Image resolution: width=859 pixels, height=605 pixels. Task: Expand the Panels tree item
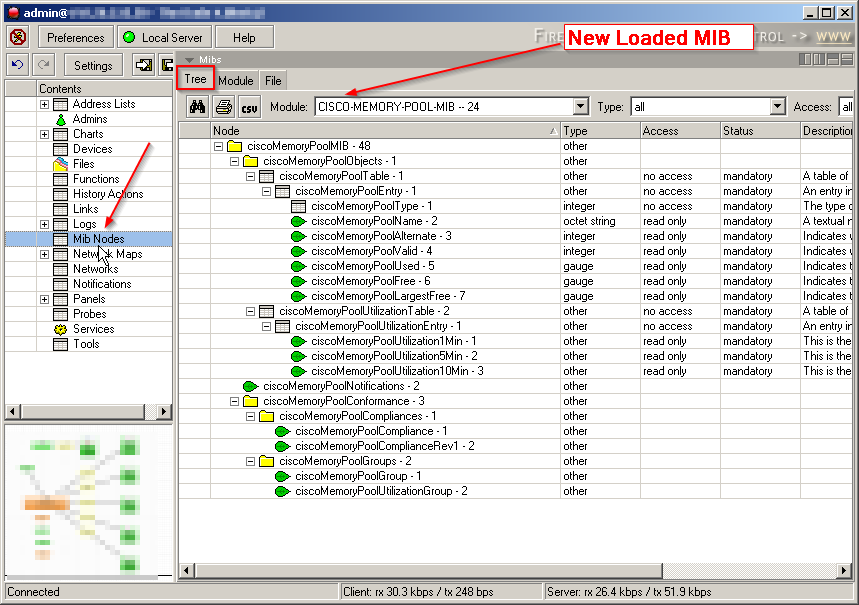coord(44,299)
